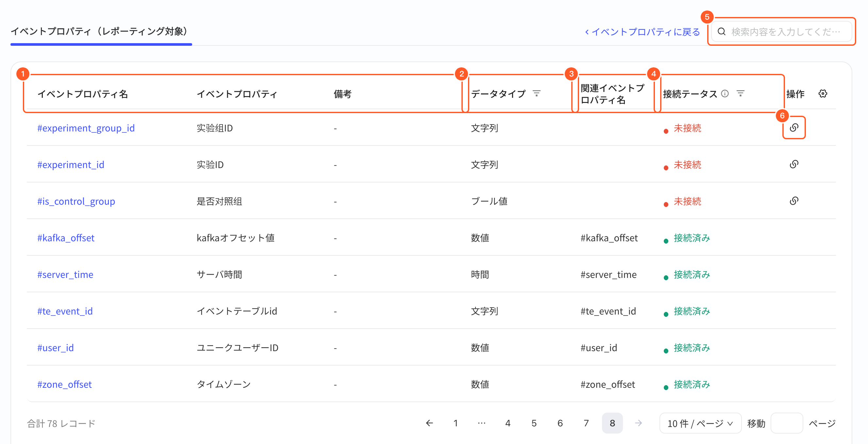
Task: Click link icon for #is_control_group row
Action: [794, 201]
